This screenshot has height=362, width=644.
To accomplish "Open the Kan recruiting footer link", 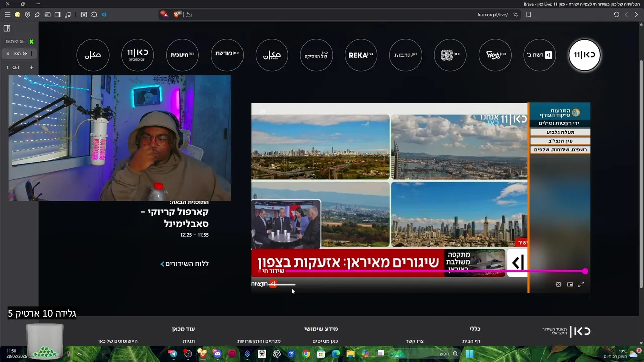I will 325,341.
